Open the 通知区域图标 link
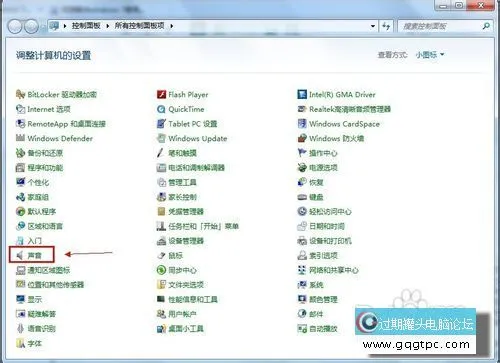The image size is (500, 363). click(x=49, y=270)
